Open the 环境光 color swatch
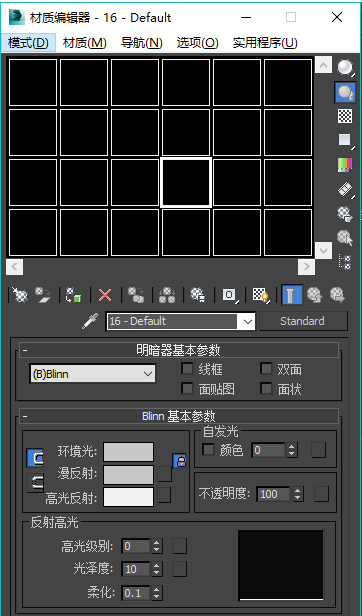The width and height of the screenshot is (362, 616). pos(129,452)
